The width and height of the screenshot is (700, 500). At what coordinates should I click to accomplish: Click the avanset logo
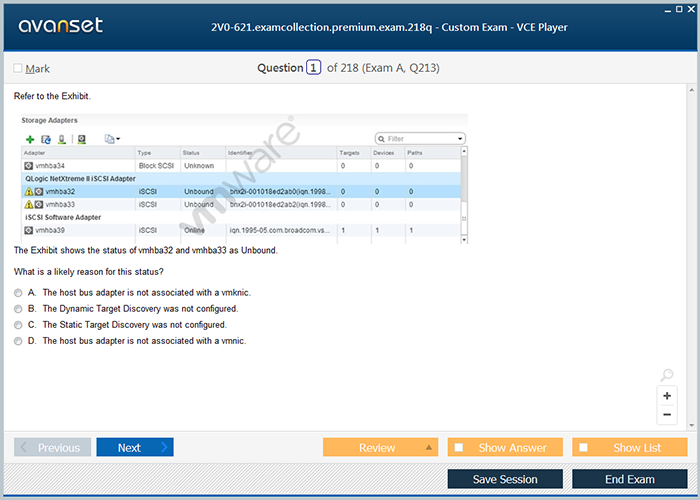pyautogui.click(x=61, y=26)
